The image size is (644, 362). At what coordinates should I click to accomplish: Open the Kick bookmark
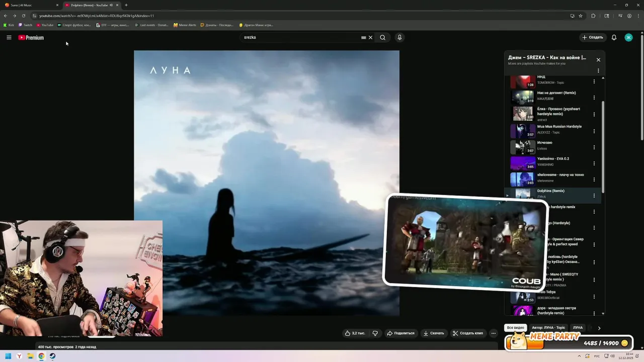[9, 25]
